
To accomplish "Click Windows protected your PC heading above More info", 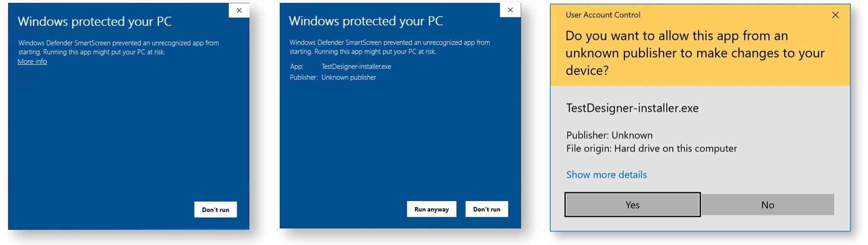I will pyautogui.click(x=95, y=21).
